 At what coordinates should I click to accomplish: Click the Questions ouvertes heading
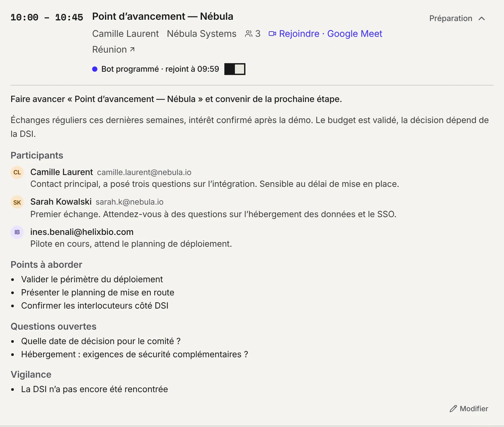[54, 326]
